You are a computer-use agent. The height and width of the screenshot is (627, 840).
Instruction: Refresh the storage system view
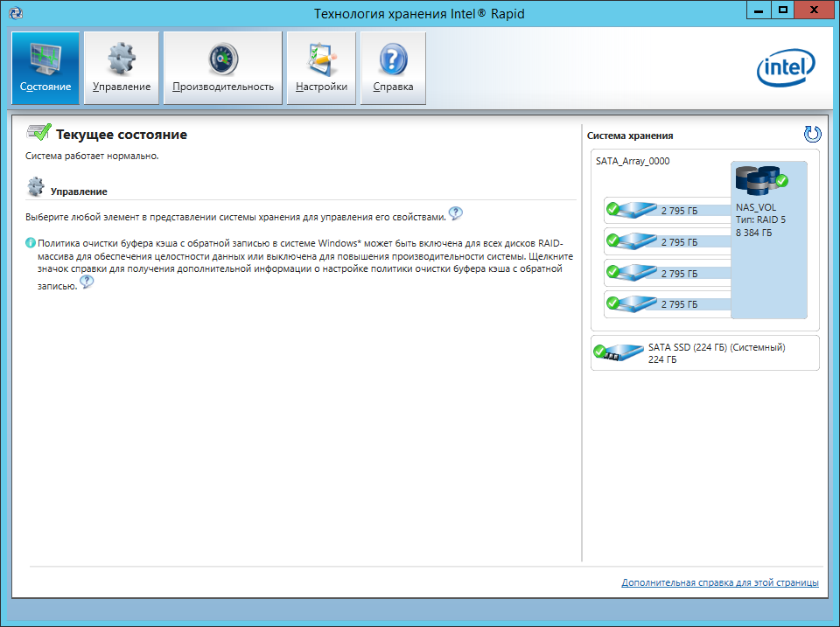pos(812,134)
